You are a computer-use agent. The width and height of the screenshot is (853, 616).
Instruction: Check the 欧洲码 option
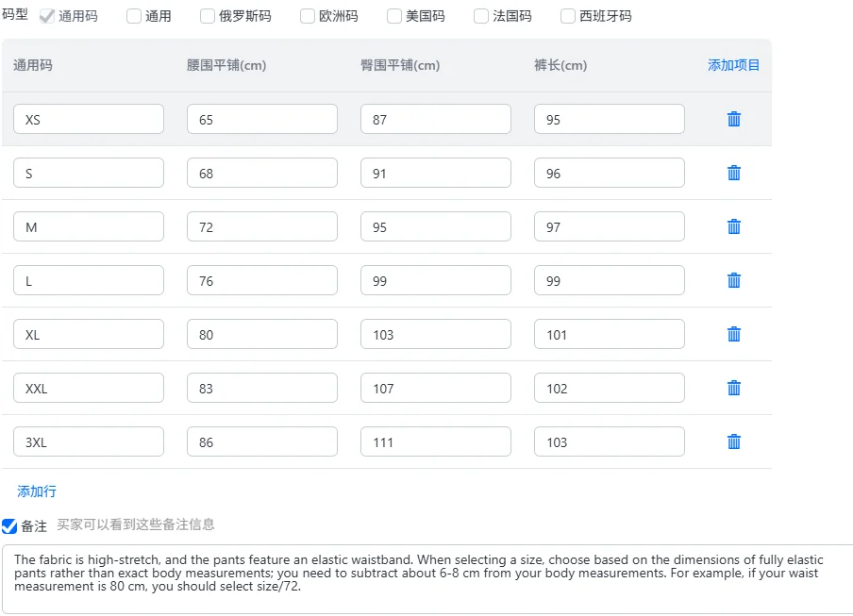click(308, 16)
